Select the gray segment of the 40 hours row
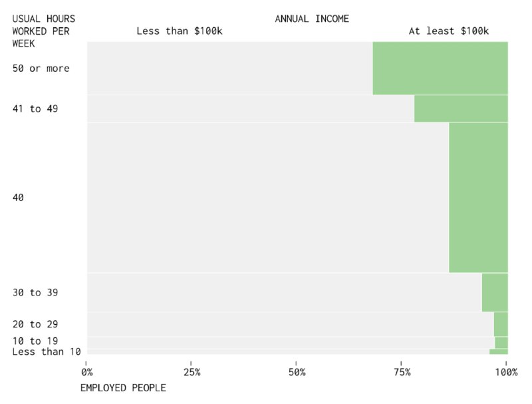Viewport: 532px width, 404px height. point(267,198)
